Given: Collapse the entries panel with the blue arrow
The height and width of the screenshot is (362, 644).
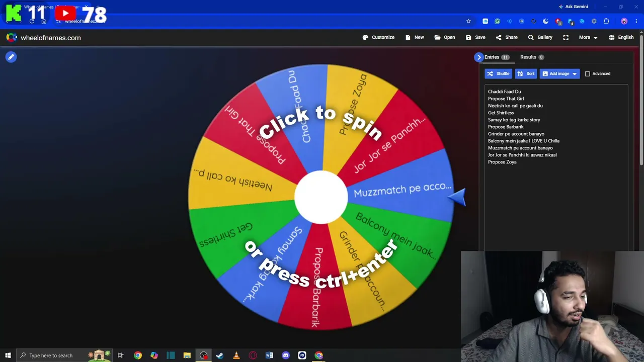Looking at the screenshot, I should pos(478,57).
